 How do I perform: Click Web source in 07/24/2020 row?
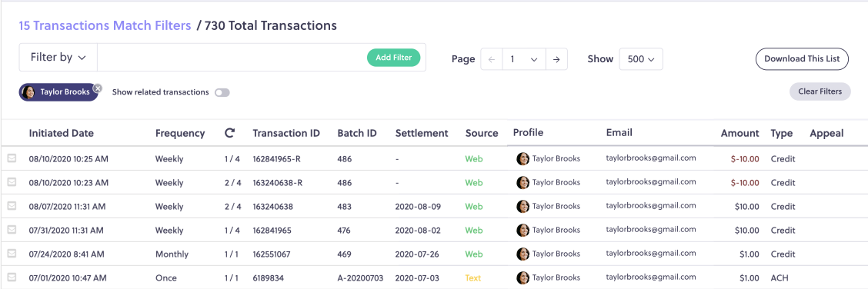474,254
